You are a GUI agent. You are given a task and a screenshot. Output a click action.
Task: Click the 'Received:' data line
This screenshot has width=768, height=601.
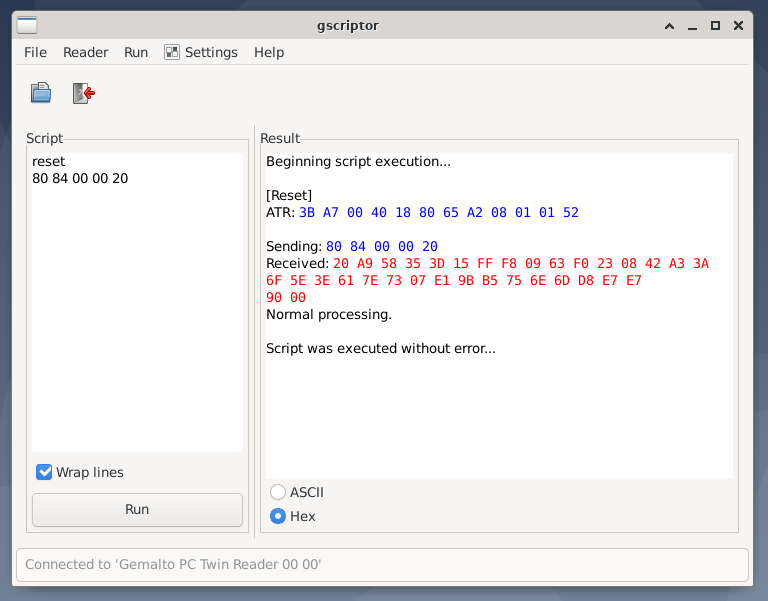coord(487,263)
